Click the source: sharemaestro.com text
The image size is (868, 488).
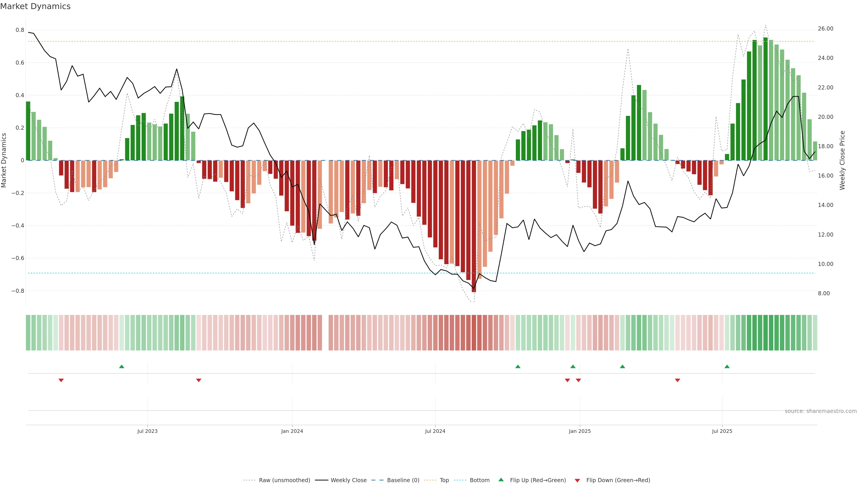821,411
